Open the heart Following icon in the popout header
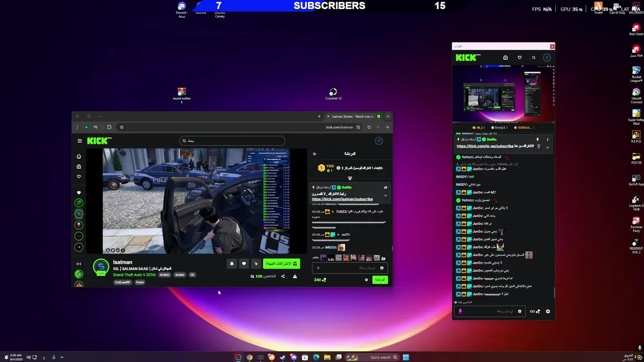This screenshot has height=362, width=644. 520,58
